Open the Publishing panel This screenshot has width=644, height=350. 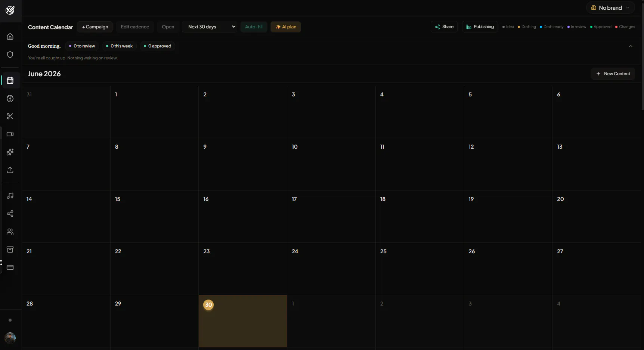[x=480, y=27]
